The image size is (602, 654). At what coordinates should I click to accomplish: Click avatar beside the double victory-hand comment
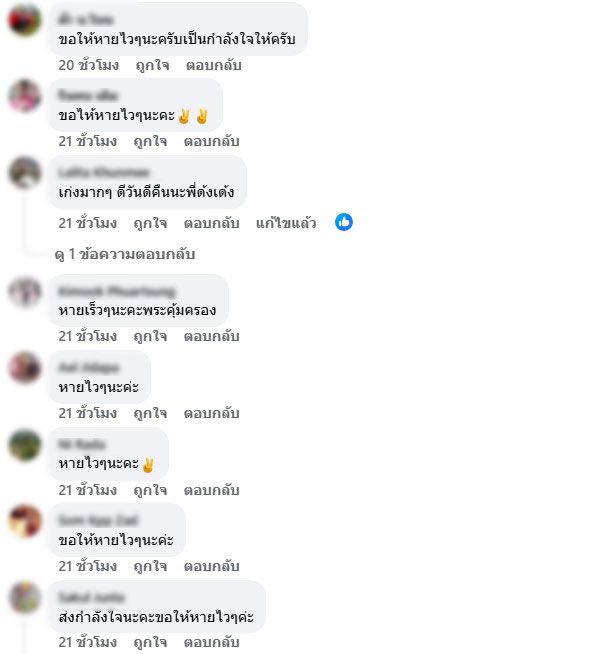tap(25, 96)
